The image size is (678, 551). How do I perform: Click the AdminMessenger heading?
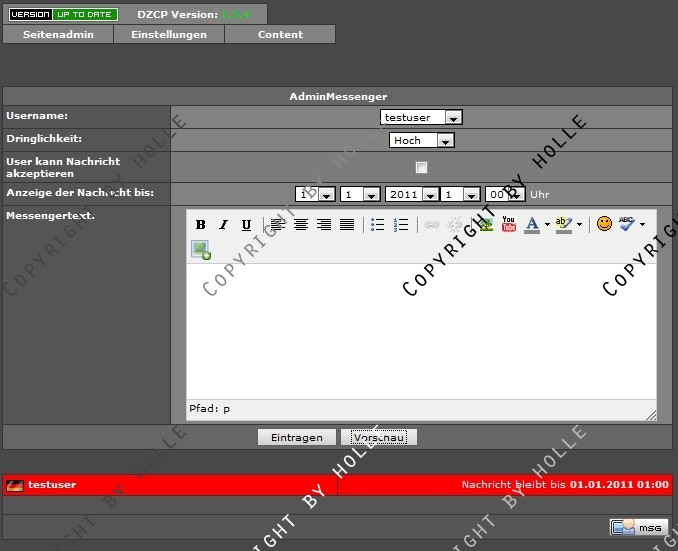click(338, 96)
